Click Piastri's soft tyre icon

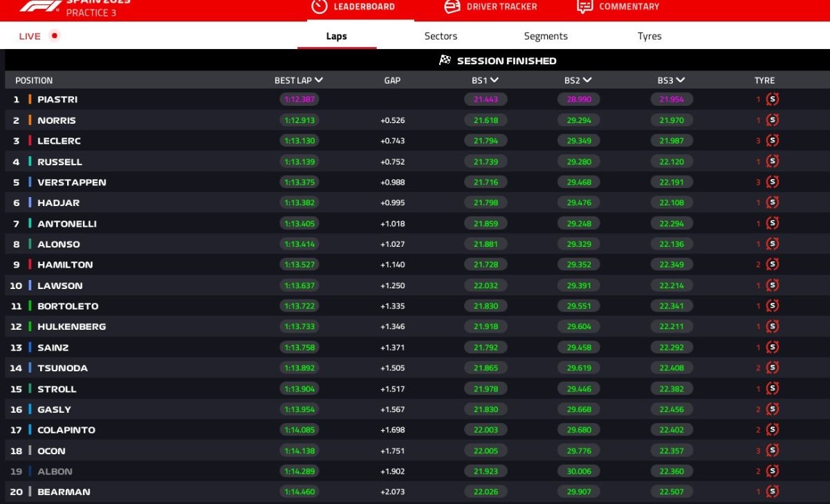coord(773,100)
